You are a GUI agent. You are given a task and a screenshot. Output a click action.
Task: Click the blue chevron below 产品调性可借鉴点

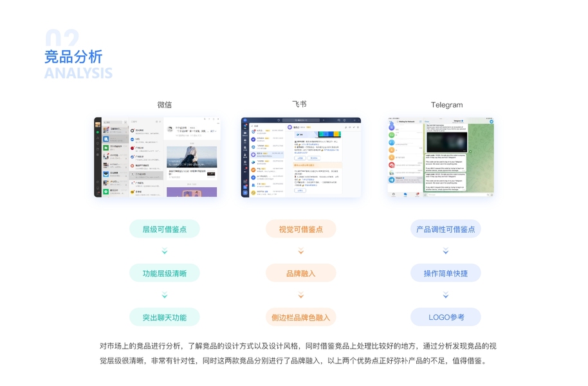click(445, 251)
